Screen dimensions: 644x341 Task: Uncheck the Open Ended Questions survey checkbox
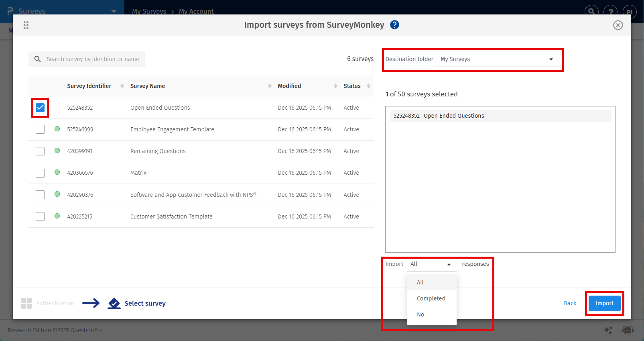[x=40, y=108]
